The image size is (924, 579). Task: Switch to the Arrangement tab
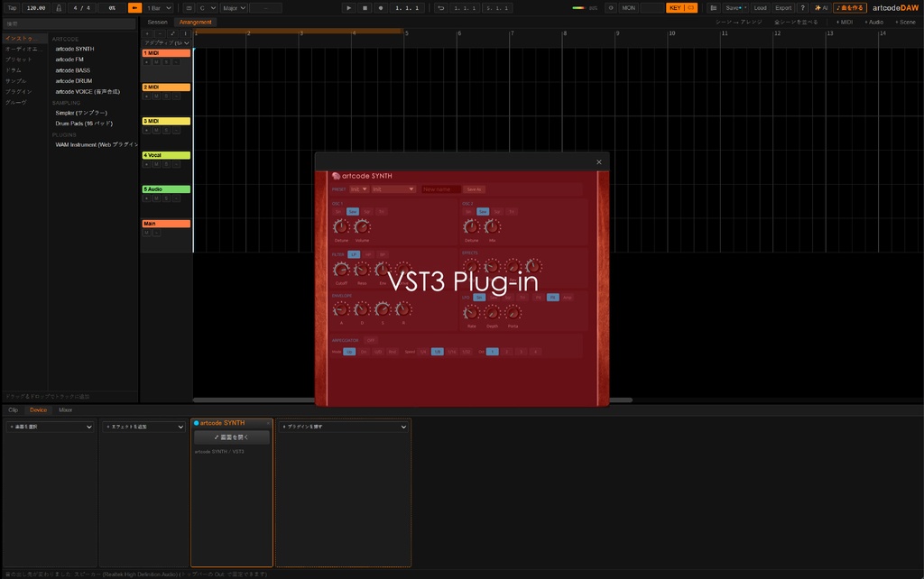coord(195,22)
